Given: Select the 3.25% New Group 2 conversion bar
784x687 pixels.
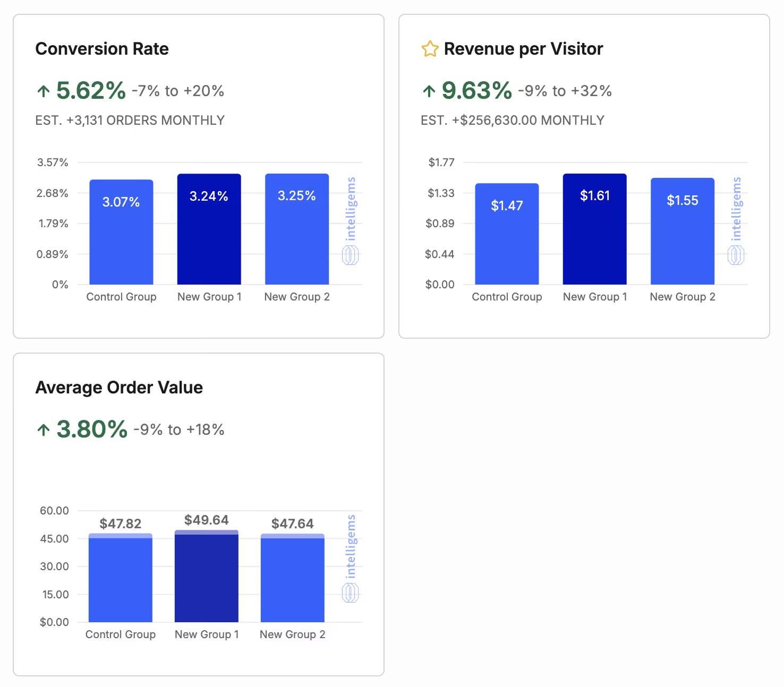Looking at the screenshot, I should point(297,229).
